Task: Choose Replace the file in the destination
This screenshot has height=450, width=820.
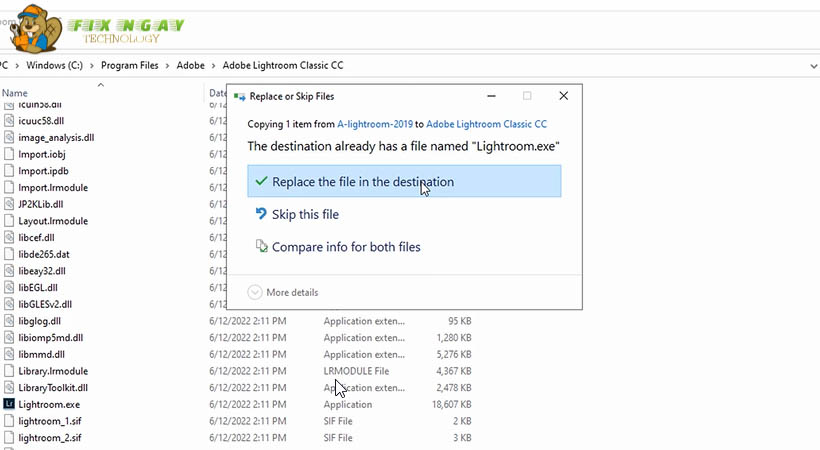Action: (x=404, y=181)
